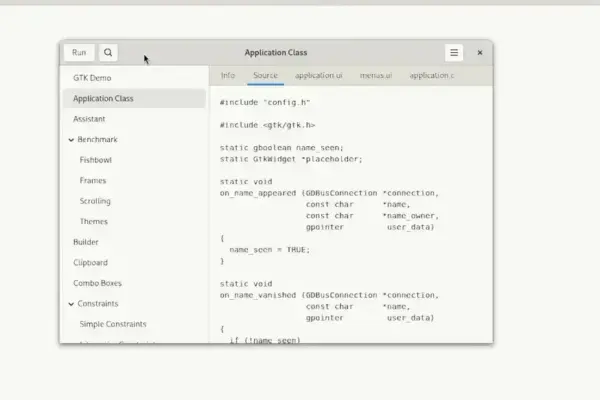Collapse the Constraints tree group
The width and height of the screenshot is (600, 400).
71,304
